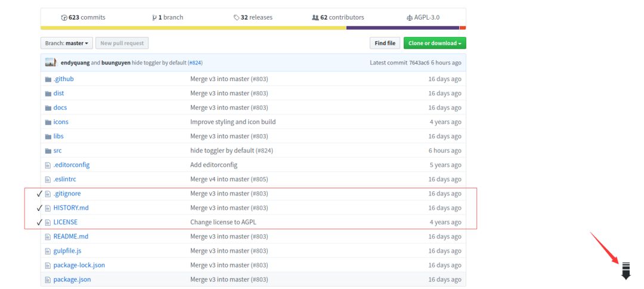Click the file icon beside .gitignore
Viewport: 644px width, 289px height.
(48, 194)
